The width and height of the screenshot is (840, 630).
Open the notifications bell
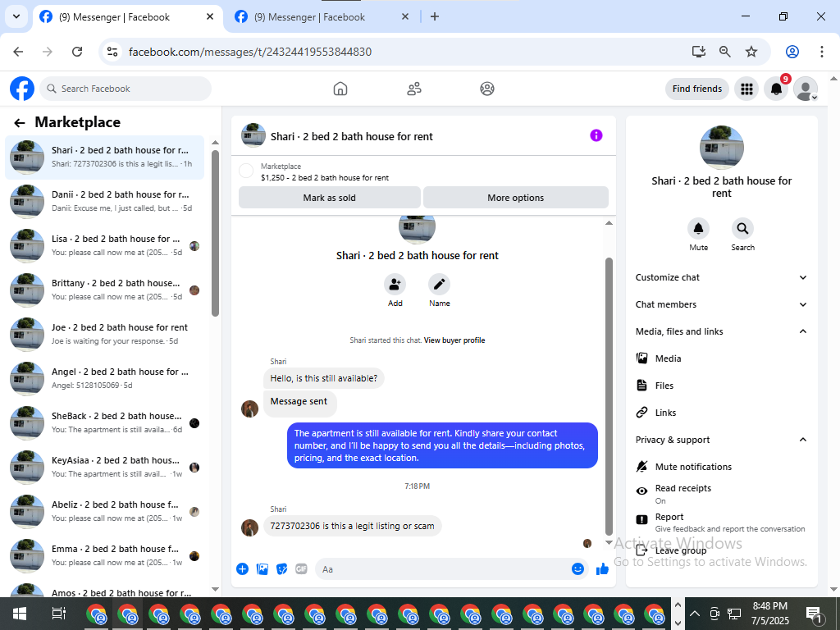pos(776,89)
